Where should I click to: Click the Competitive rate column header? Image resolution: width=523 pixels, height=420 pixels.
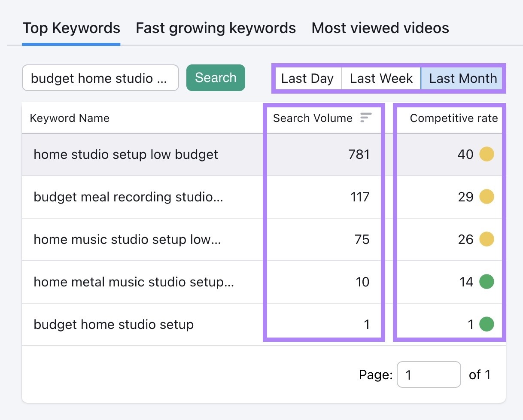click(454, 118)
